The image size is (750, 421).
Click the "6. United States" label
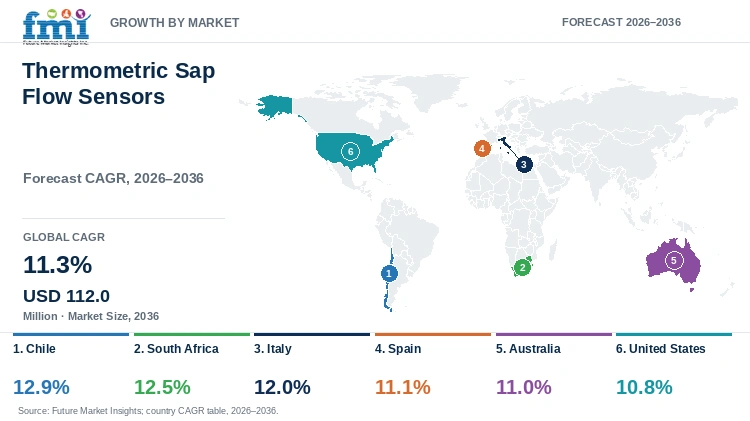tap(661, 349)
